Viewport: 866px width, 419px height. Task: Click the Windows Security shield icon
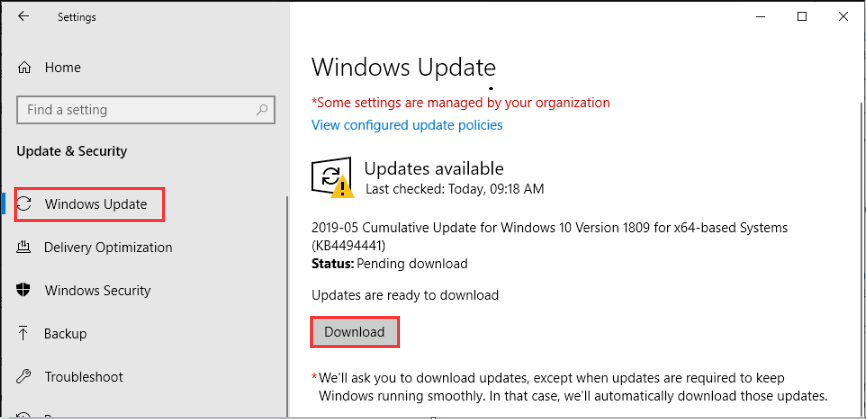point(24,290)
